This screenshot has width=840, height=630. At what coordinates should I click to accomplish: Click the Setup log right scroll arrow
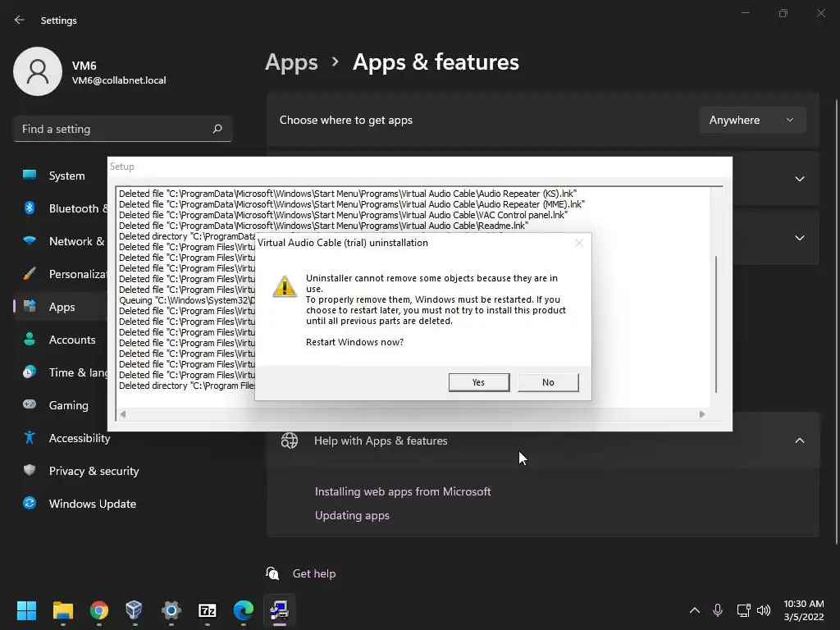(702, 414)
